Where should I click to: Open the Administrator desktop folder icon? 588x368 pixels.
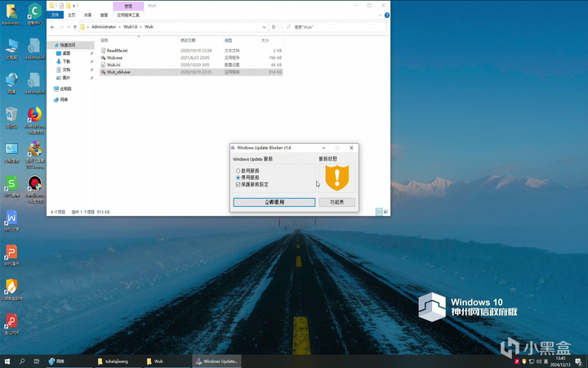tap(11, 14)
